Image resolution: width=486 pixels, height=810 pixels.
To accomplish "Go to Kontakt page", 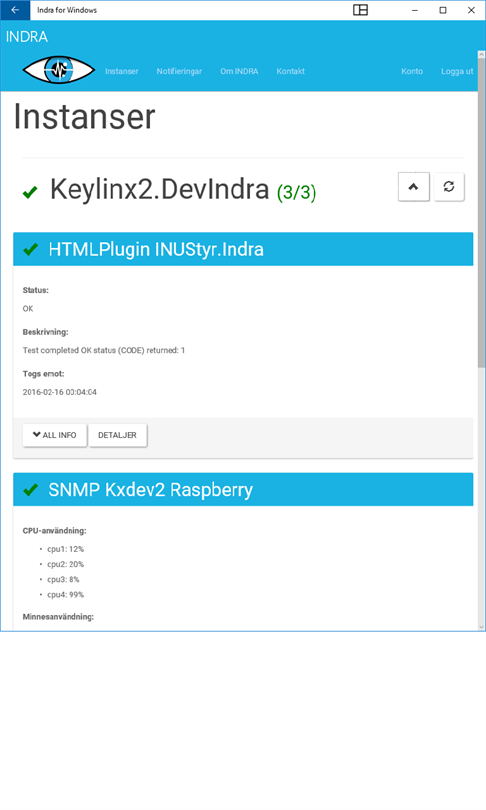I will point(290,71).
